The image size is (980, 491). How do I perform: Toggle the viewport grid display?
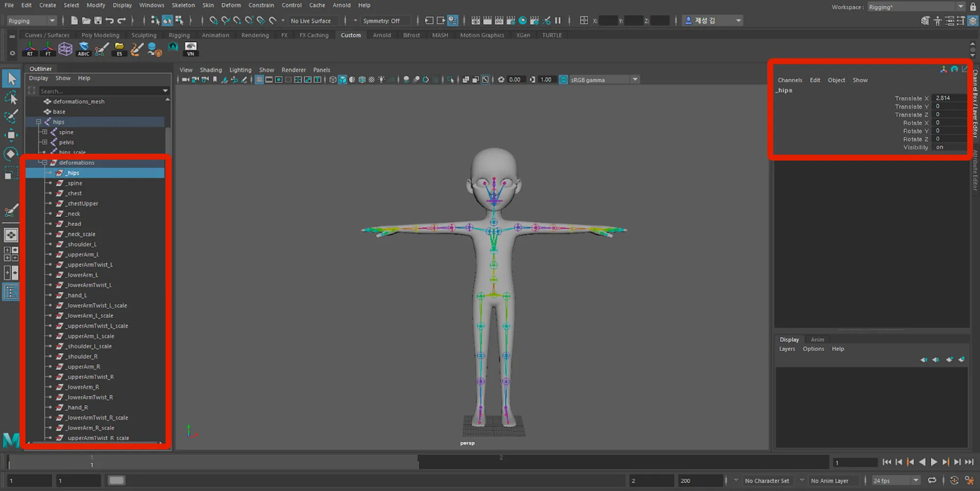[259, 80]
